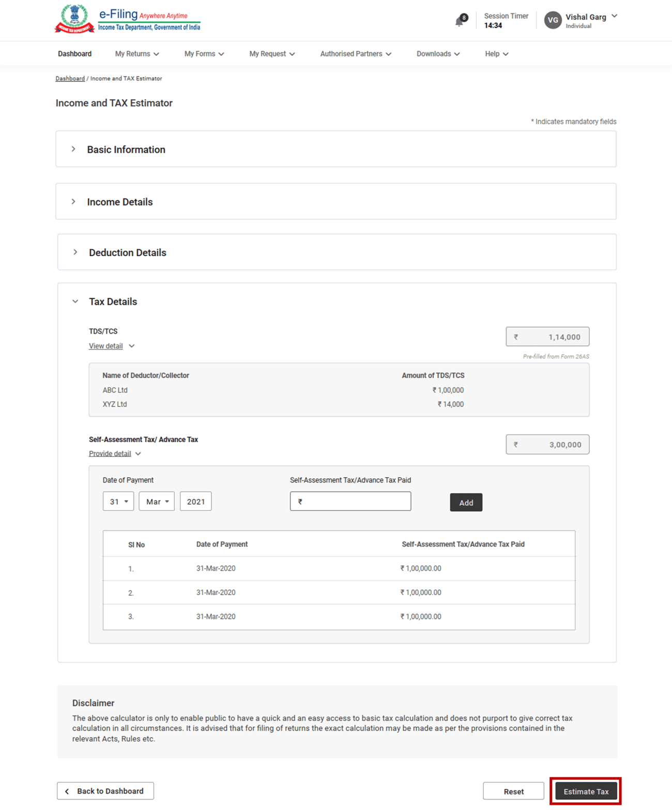Open the Downloads menu
This screenshot has height=812, width=672.
437,54
